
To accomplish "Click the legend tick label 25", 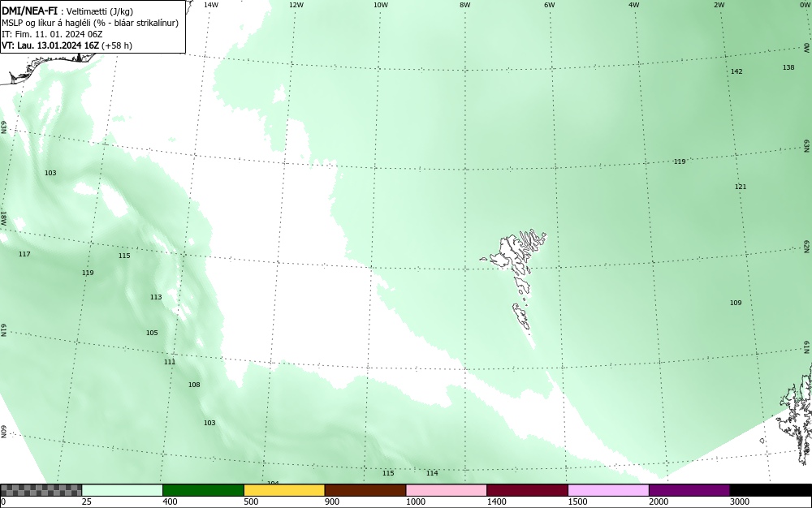I will (86, 502).
